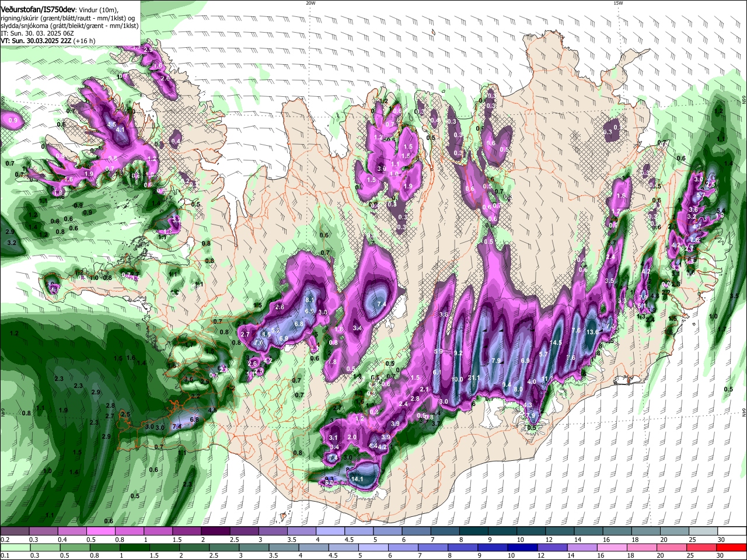Click the dark teal swatch between 8 and 9 in snow legend
The image size is (747, 560).
[473, 531]
